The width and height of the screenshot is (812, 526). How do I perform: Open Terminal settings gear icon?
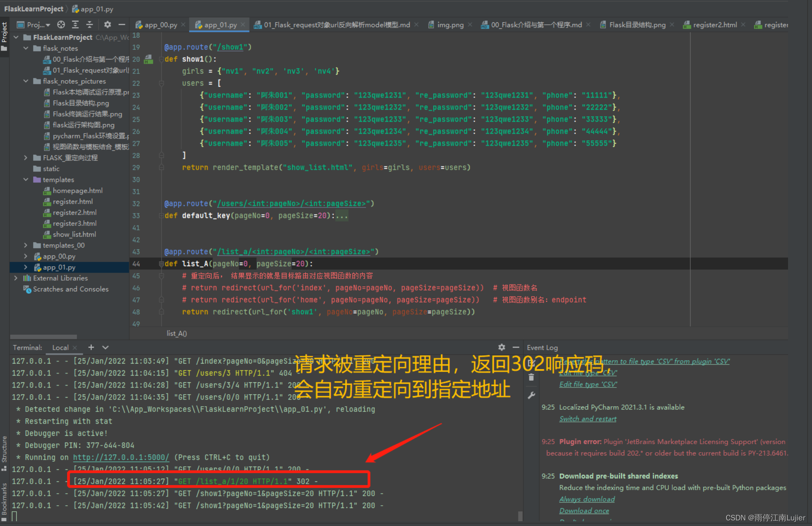pos(501,347)
